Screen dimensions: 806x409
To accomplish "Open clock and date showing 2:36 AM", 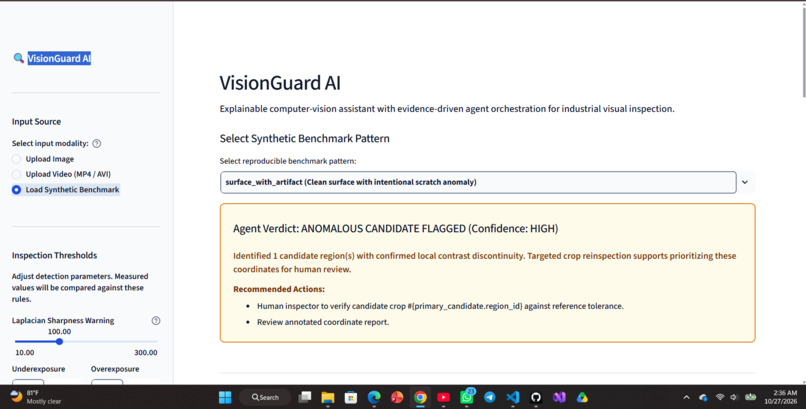I will point(780,397).
